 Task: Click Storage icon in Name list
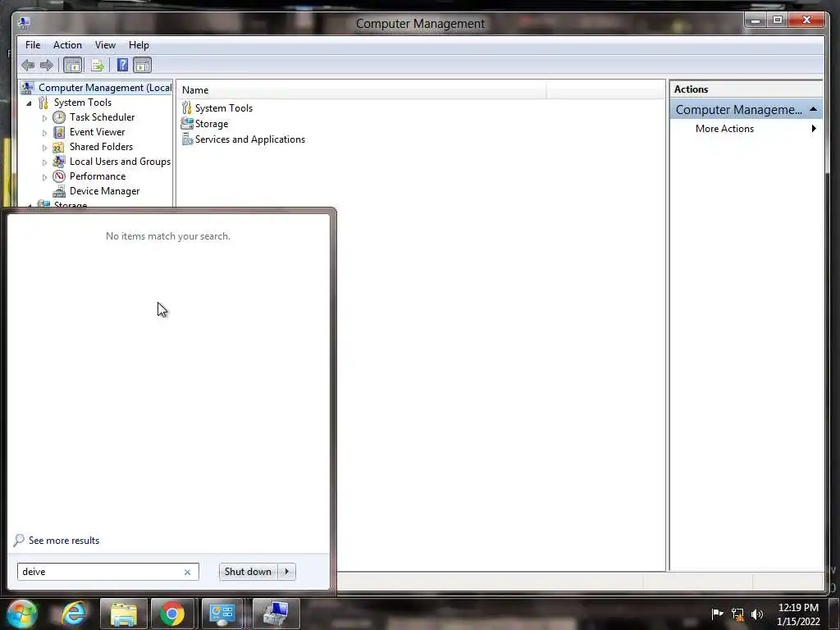click(x=187, y=123)
